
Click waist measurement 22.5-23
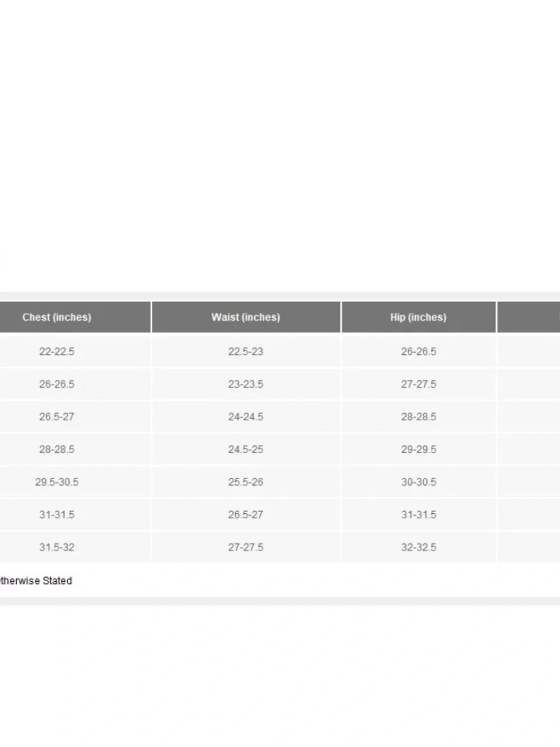(246, 352)
